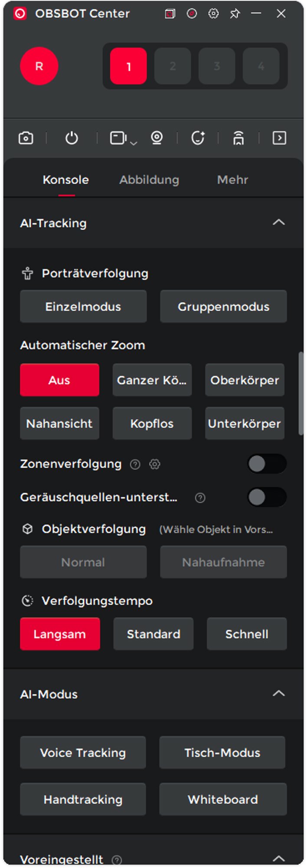
Task: Open the side panel arrow icon
Action: point(279,138)
